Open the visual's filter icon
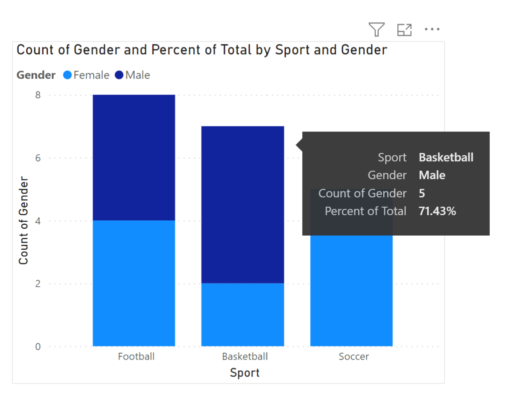The image size is (532, 408). [x=376, y=30]
